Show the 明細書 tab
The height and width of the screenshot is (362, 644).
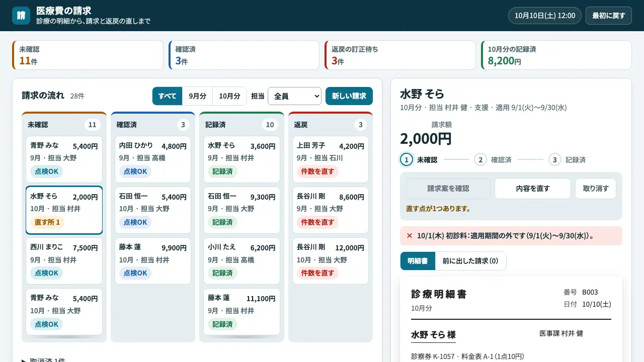coord(418,261)
